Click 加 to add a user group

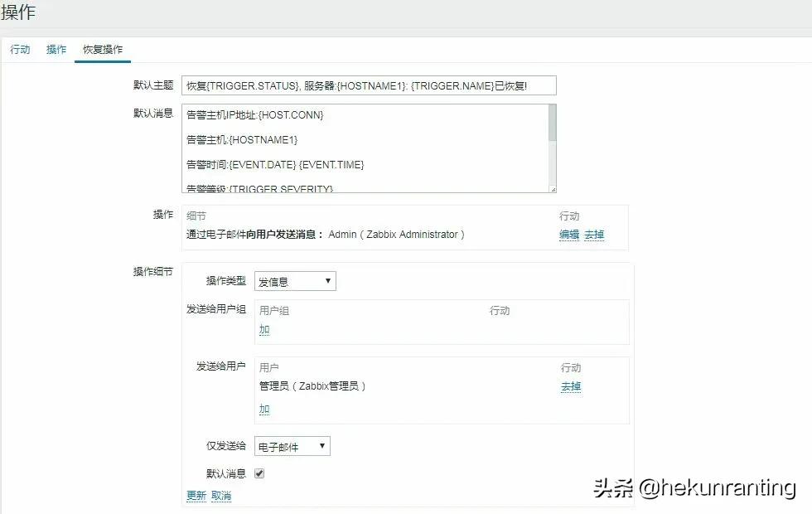point(264,329)
